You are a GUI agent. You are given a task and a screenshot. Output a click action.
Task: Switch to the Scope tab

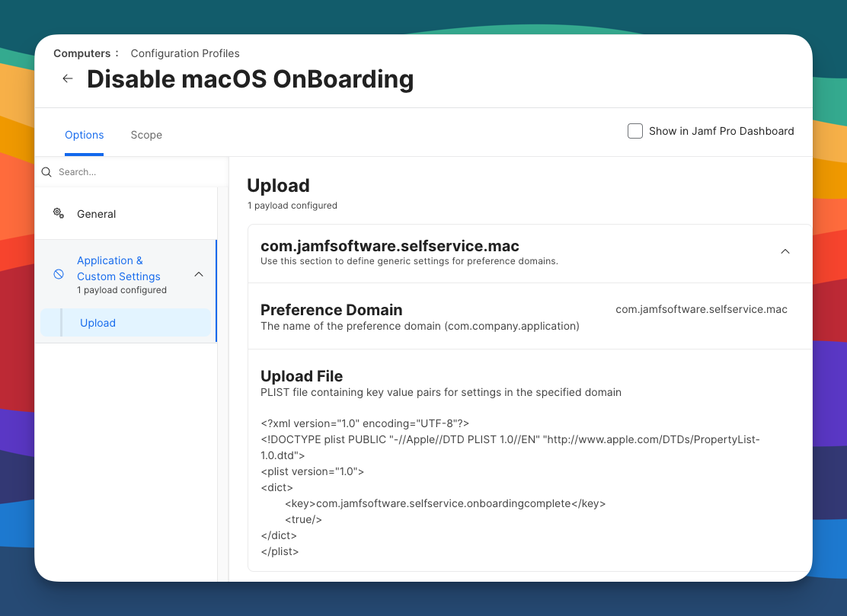[146, 135]
